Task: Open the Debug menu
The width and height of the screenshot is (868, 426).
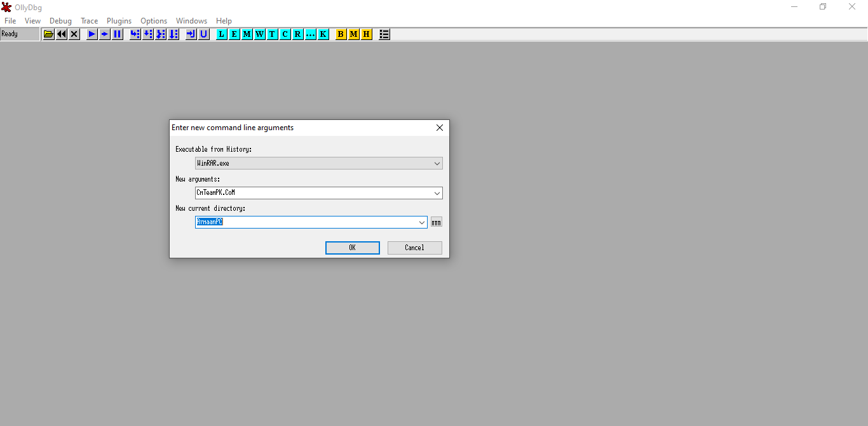Action: [x=61, y=21]
